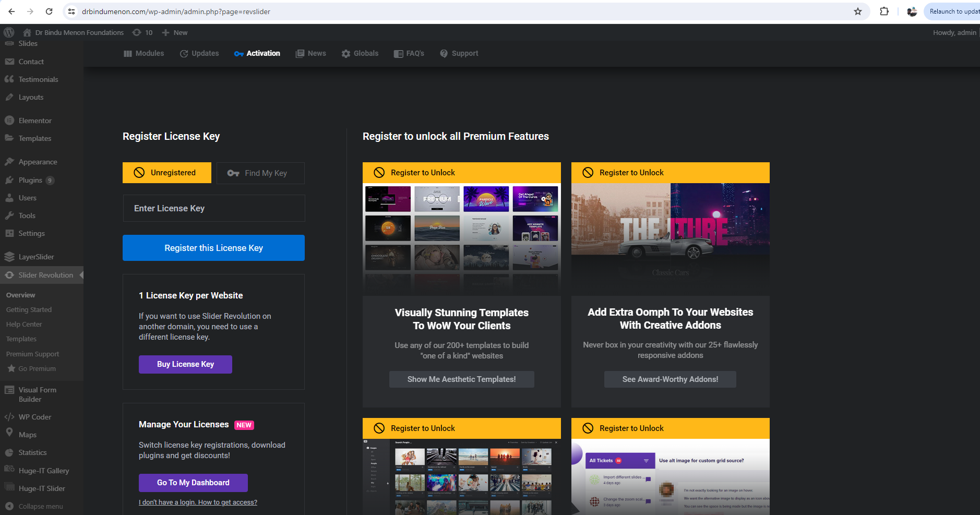The image size is (980, 515).
Task: Open the updates counter showing 10
Action: pyautogui.click(x=142, y=32)
